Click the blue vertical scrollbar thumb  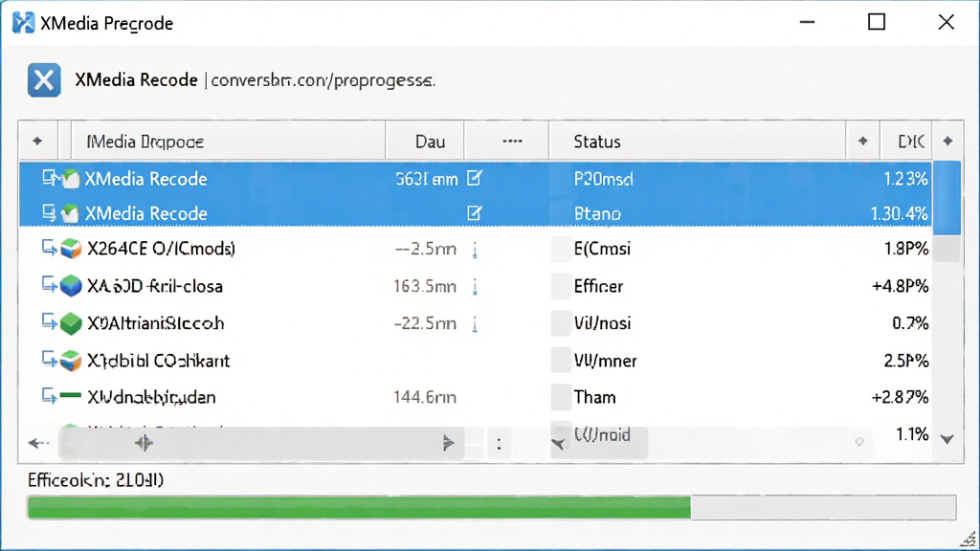[x=947, y=197]
